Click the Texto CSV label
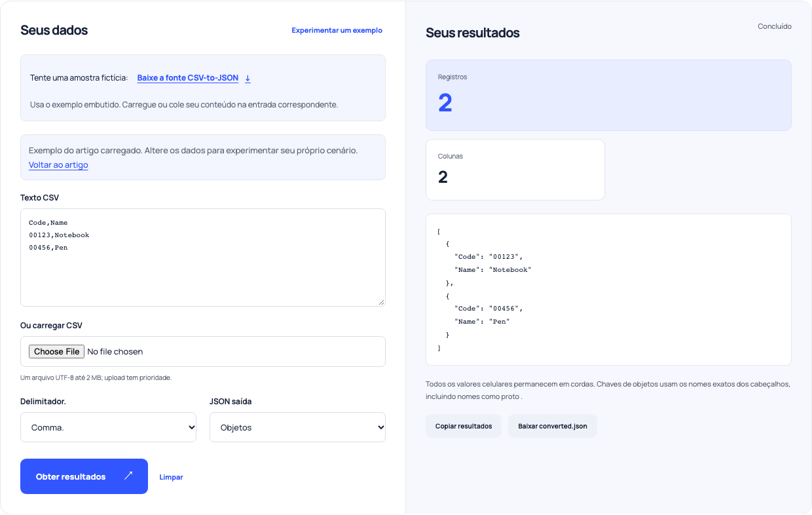This screenshot has width=812, height=515. pos(39,198)
